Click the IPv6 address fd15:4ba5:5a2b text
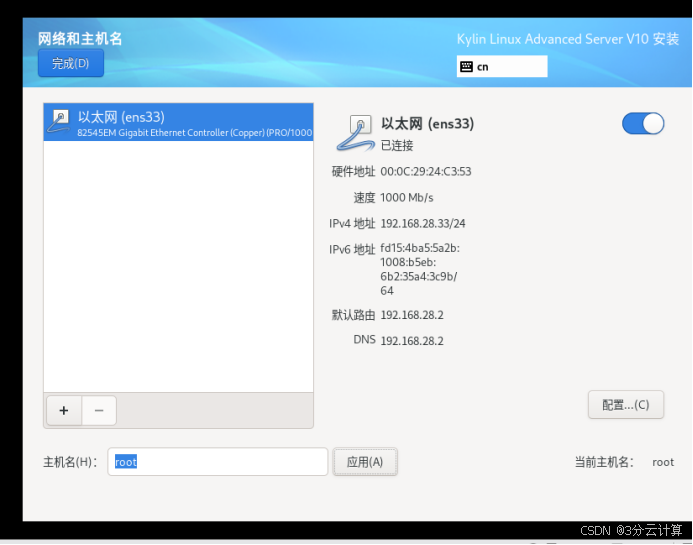693x545 pixels. (419, 269)
